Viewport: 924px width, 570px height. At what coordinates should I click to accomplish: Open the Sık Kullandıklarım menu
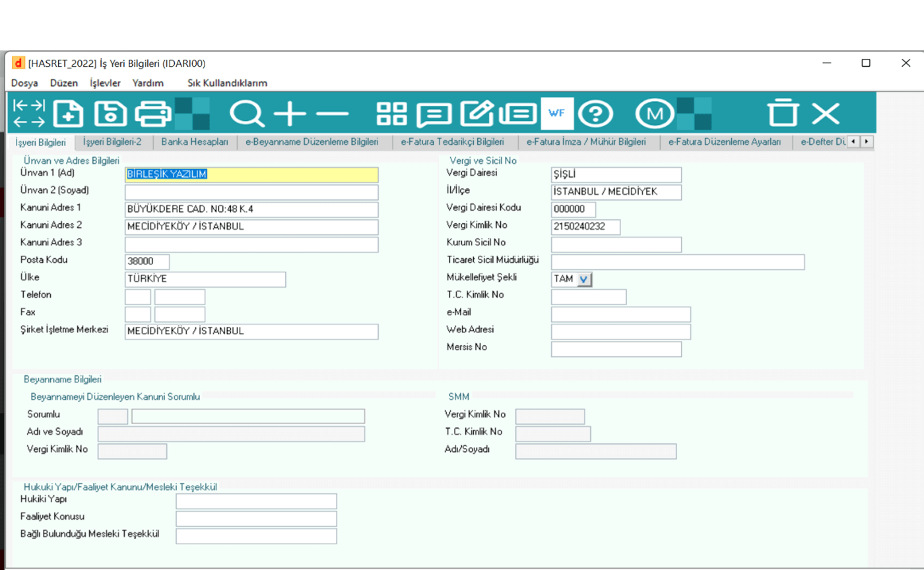(x=228, y=83)
